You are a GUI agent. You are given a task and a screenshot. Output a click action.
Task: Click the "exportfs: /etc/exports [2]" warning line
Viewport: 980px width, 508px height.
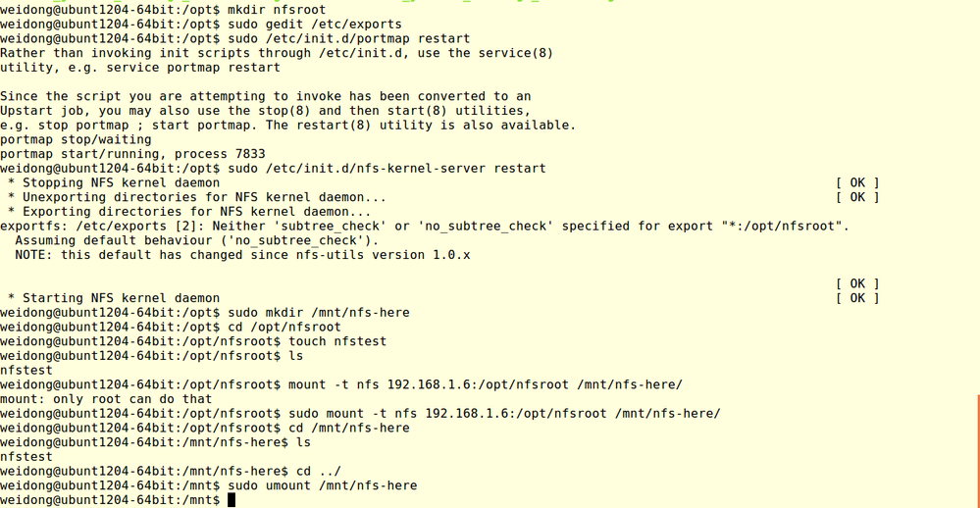tap(424, 226)
